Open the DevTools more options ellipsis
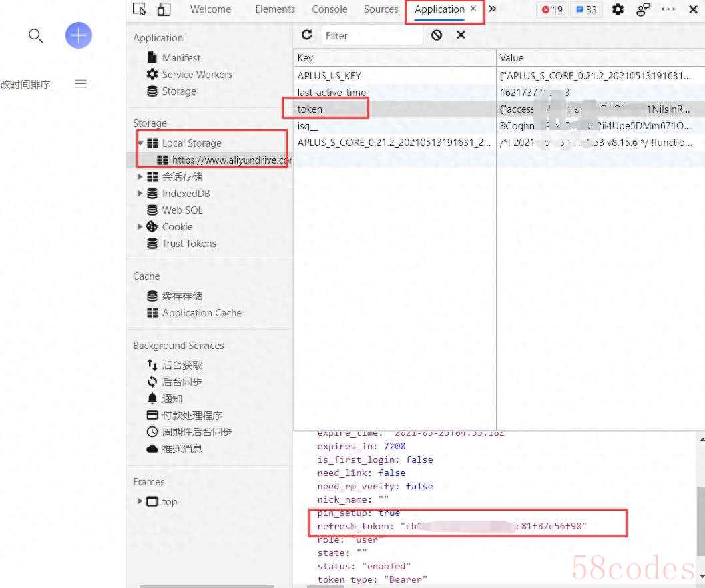705x588 pixels. tap(668, 9)
